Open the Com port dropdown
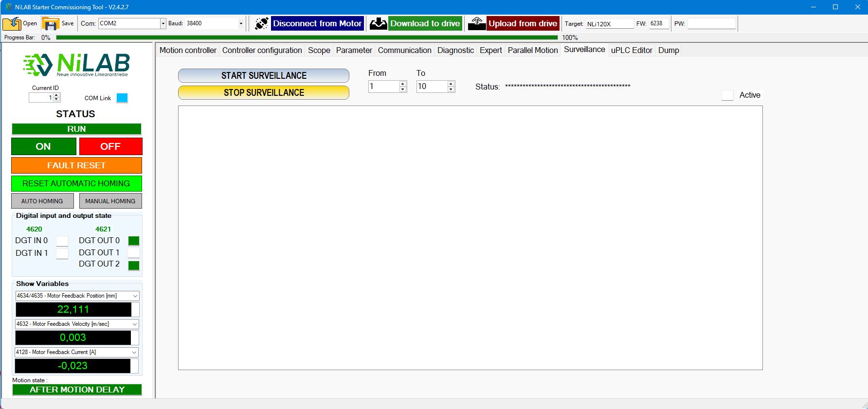The width and height of the screenshot is (868, 409). click(163, 23)
